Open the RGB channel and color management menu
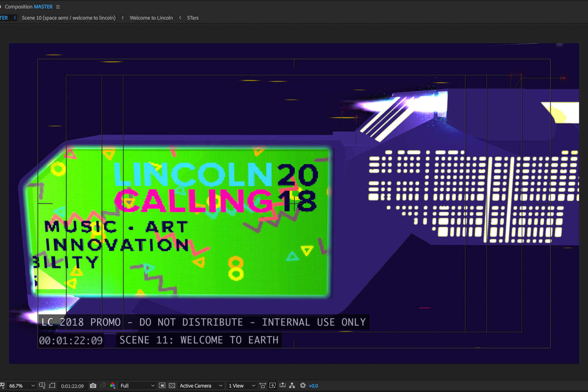Screen dimensions: 588x392 pos(113,386)
